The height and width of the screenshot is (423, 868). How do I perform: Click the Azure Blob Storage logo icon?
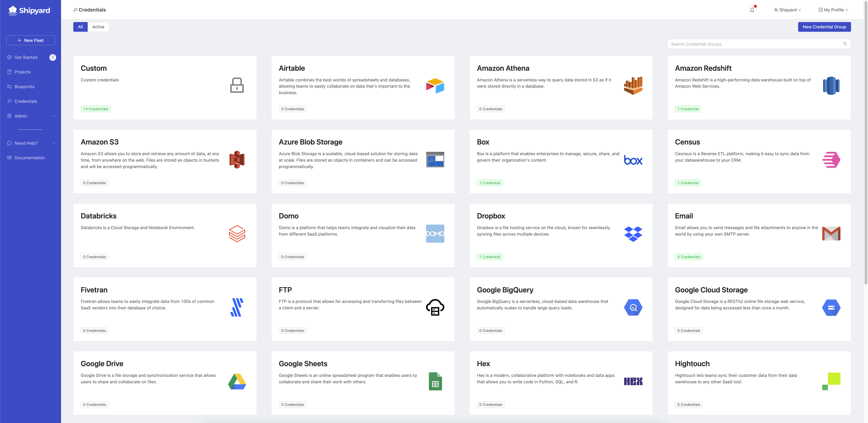(435, 159)
